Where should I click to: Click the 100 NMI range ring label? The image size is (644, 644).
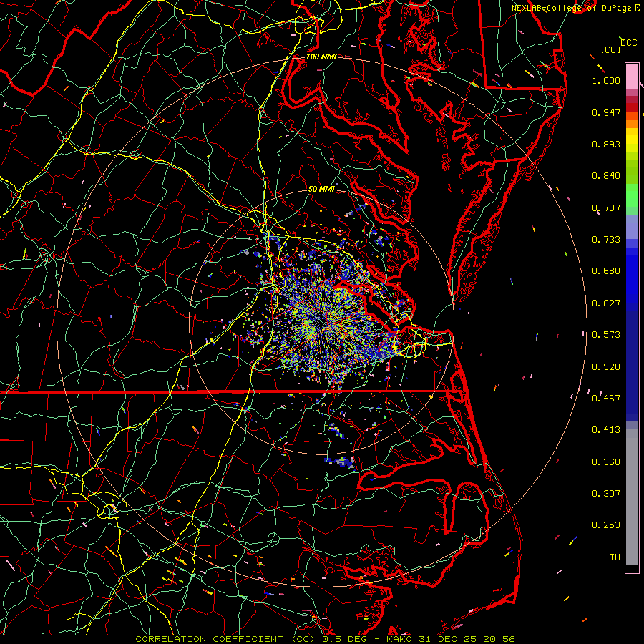(x=321, y=57)
